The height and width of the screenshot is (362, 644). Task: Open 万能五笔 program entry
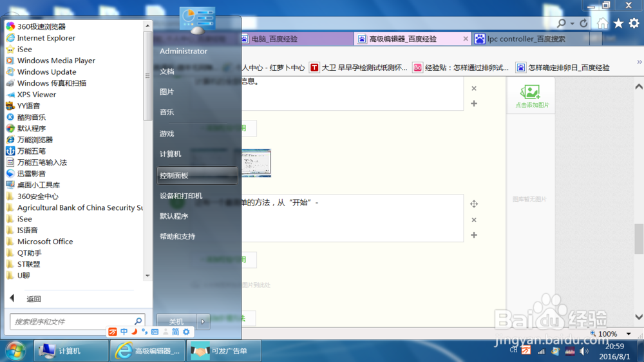(x=26, y=151)
